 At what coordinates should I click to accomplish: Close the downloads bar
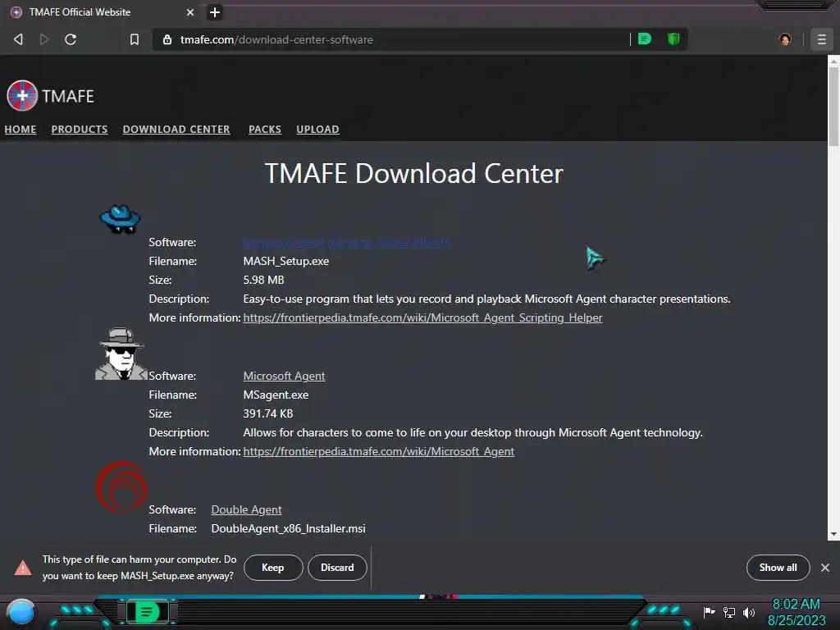click(x=825, y=568)
